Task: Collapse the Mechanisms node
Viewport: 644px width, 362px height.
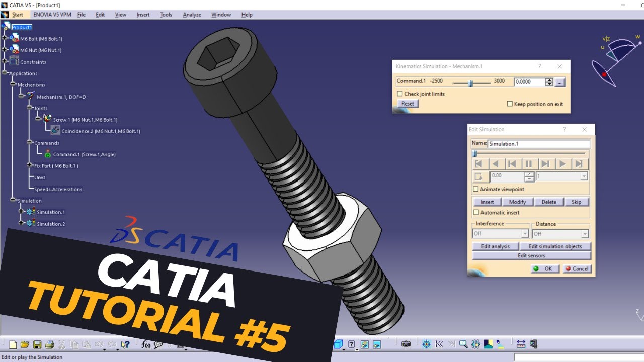Action: click(x=13, y=84)
